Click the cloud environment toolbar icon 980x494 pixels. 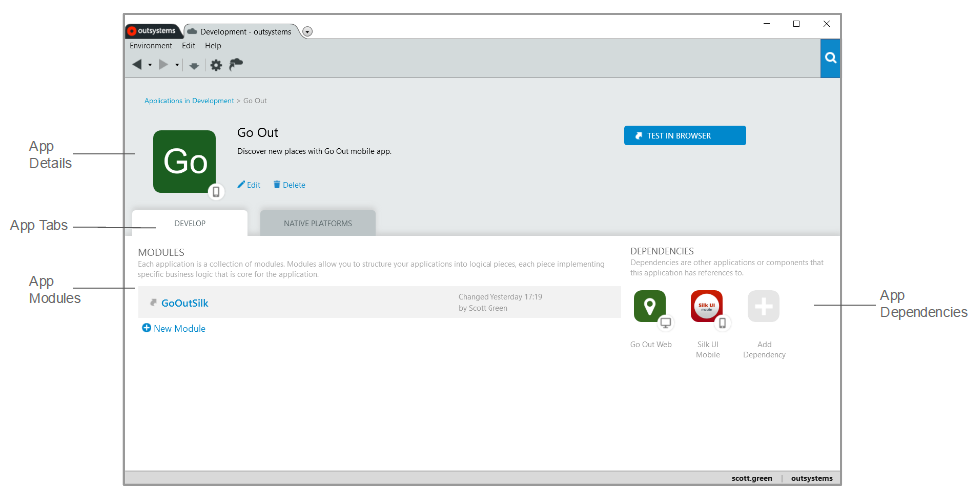tap(236, 65)
